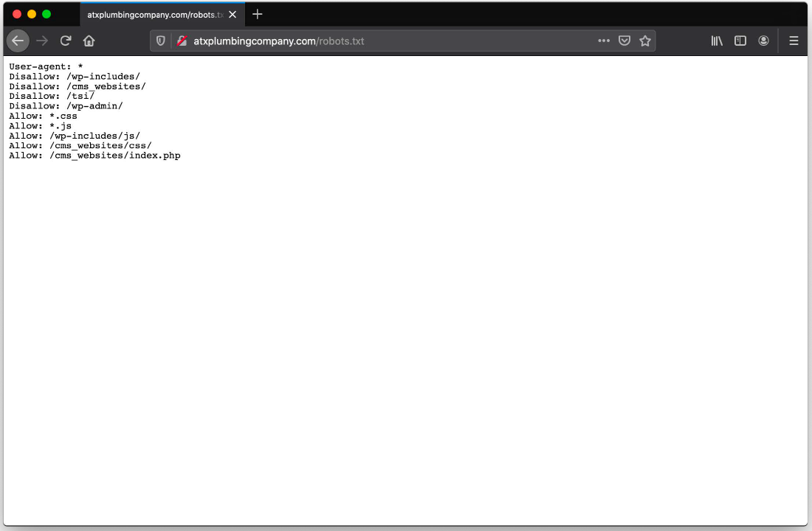812x531 pixels.
Task: Click the 'Disallow: /wp-admin/' text line
Action: (66, 106)
